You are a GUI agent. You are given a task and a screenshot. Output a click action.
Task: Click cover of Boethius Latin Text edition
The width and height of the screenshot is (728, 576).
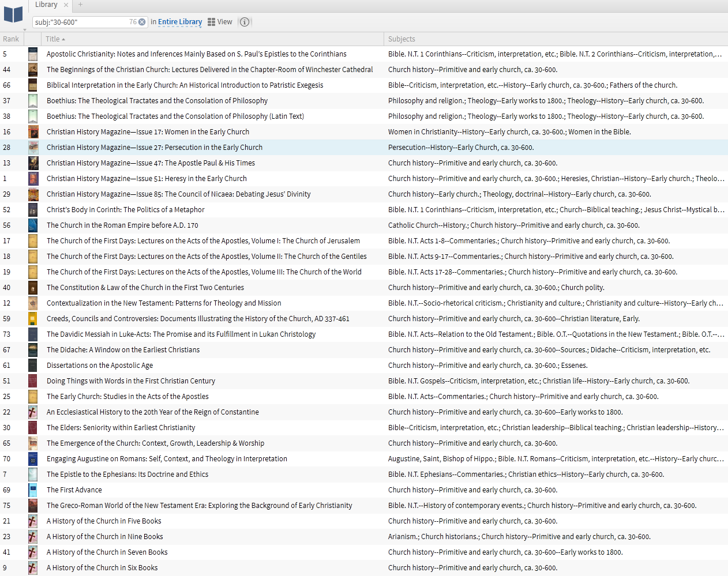[x=33, y=116]
